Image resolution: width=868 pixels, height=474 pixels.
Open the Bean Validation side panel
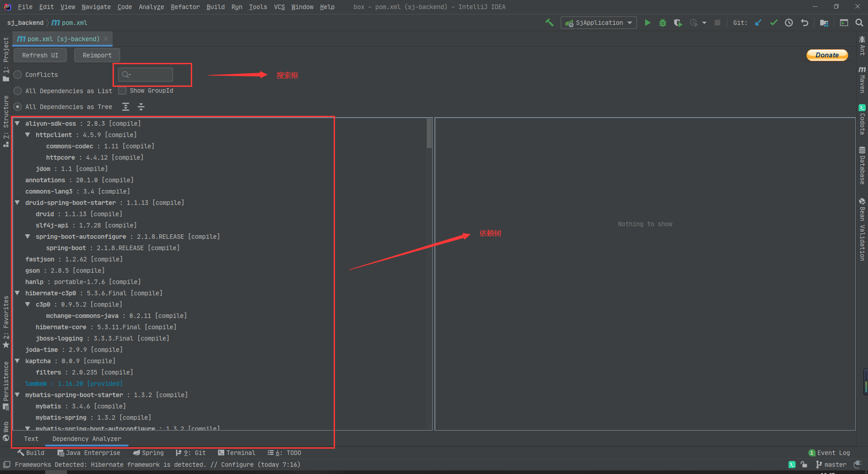click(x=862, y=229)
